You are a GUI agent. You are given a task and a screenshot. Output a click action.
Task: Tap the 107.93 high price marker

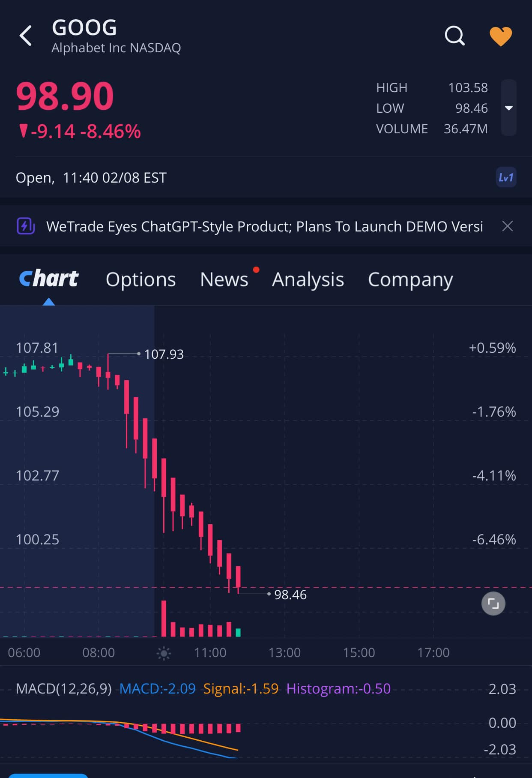tap(164, 354)
